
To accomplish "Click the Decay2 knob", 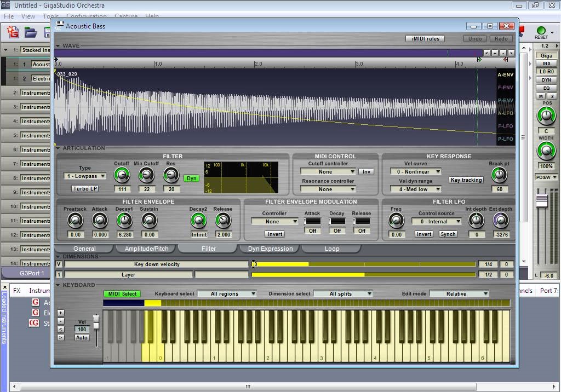I will [198, 221].
